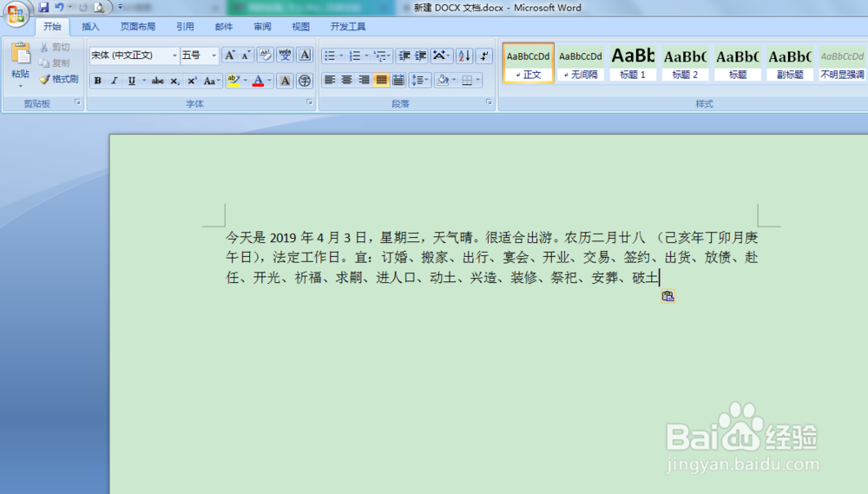Toggle superscript formatting
Screen dimensions: 868x494
192,81
